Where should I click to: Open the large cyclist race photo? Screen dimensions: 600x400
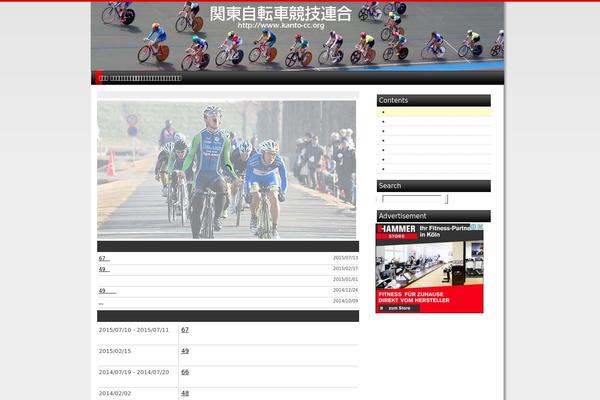(x=227, y=170)
